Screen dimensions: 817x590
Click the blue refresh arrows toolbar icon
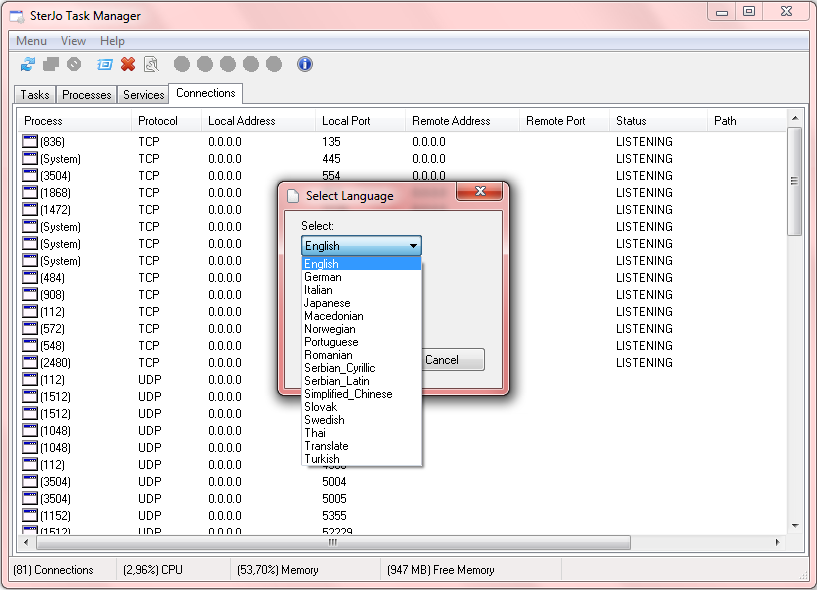pyautogui.click(x=28, y=64)
